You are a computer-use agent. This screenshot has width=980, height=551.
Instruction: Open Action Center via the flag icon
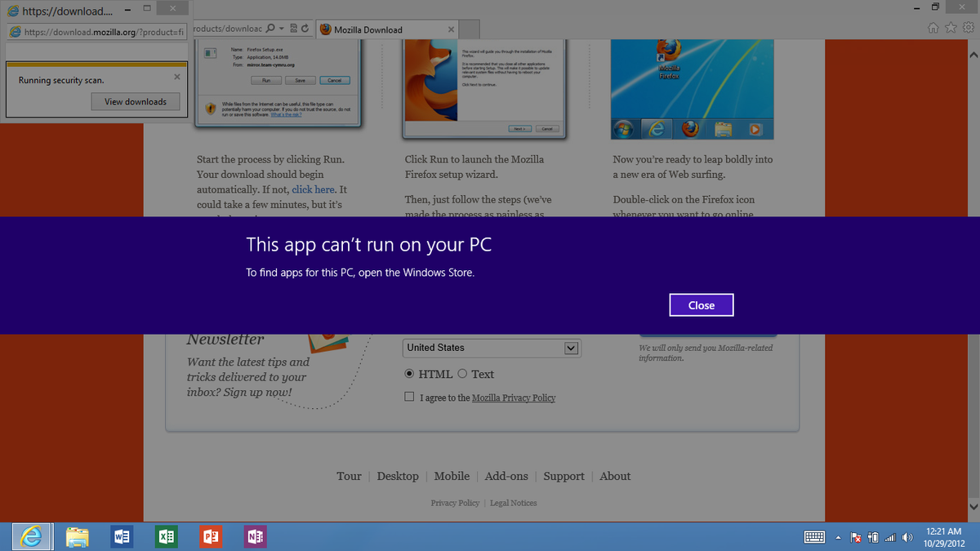click(x=855, y=536)
